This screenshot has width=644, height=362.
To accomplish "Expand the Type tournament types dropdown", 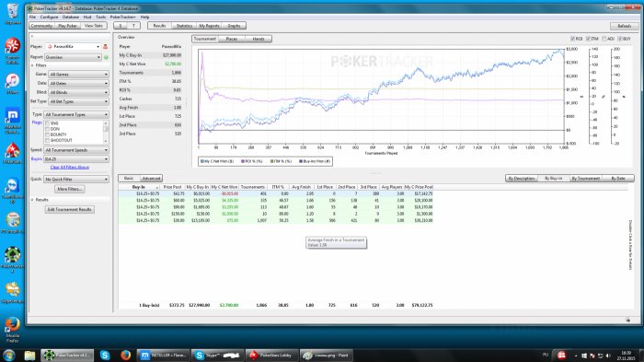I will 76,115.
